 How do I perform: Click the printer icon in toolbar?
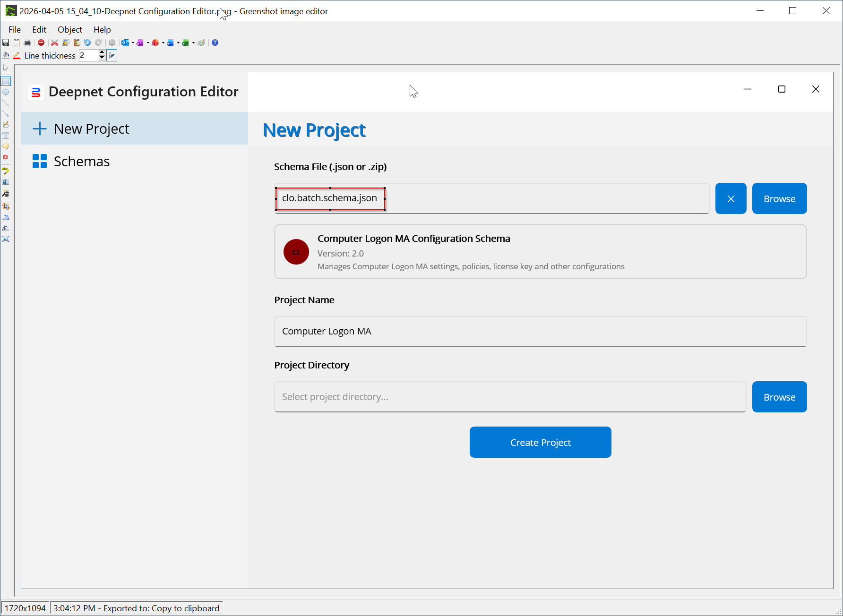(x=27, y=43)
